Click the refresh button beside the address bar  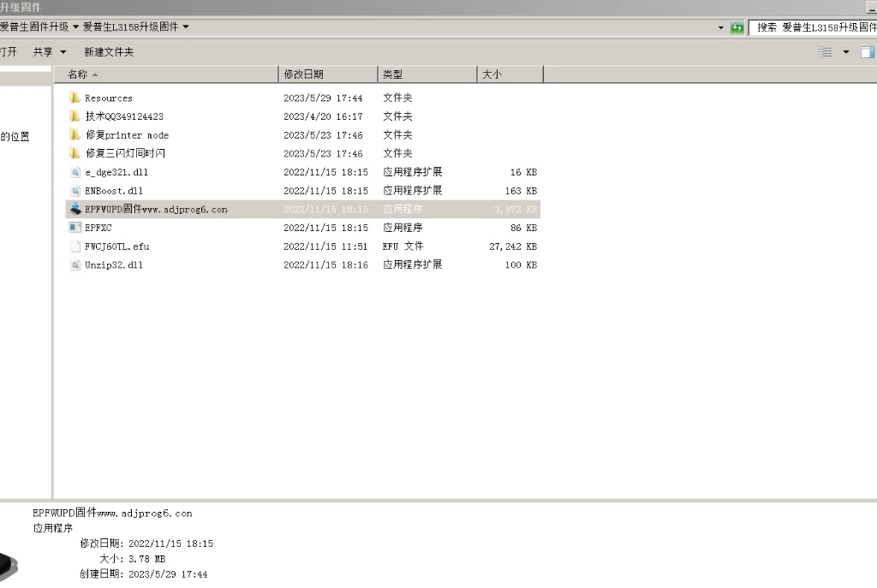click(x=737, y=27)
